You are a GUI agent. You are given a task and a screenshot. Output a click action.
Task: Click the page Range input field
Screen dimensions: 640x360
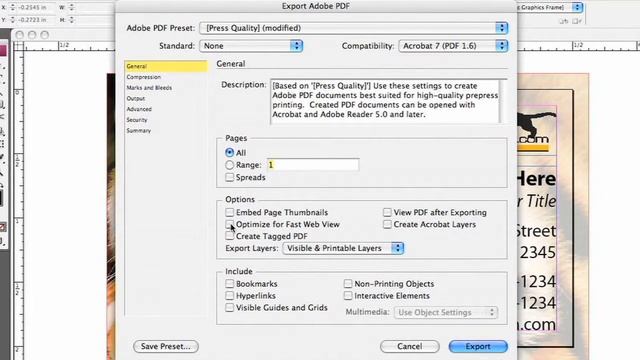point(313,165)
